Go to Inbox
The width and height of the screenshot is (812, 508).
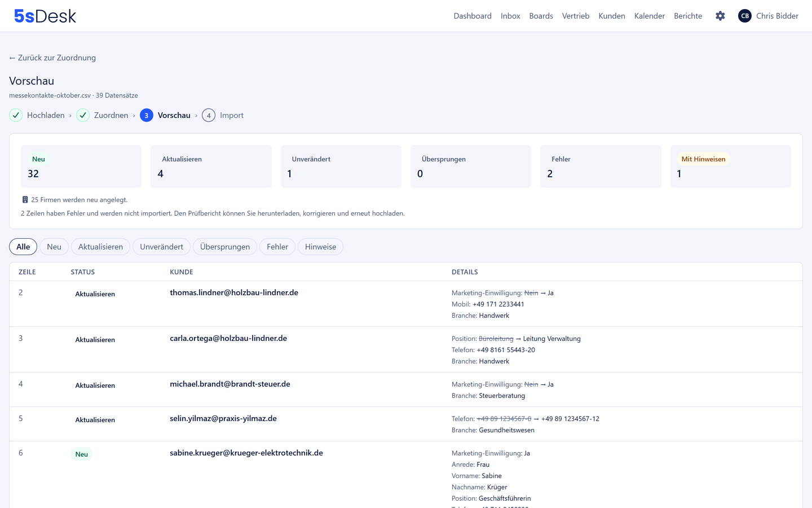pyautogui.click(x=510, y=16)
